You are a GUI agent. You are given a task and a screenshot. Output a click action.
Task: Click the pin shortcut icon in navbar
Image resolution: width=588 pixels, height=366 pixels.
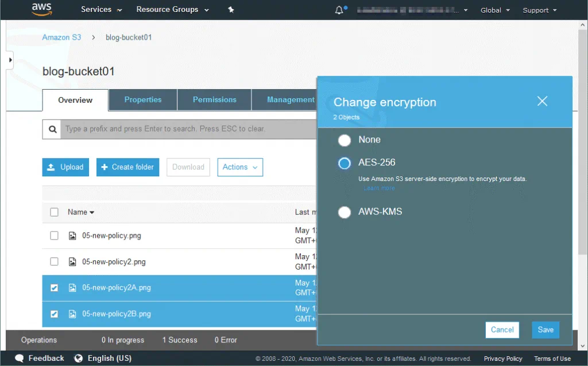[231, 10]
